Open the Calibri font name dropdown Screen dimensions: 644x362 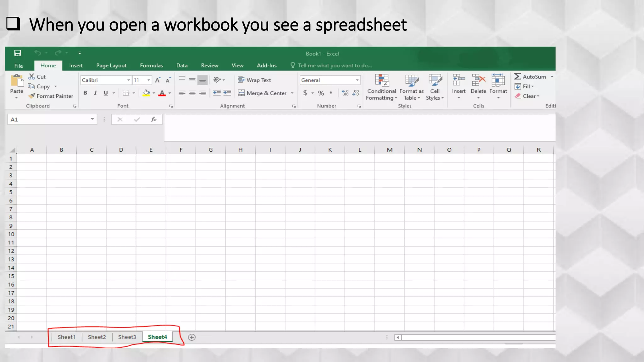(128, 80)
